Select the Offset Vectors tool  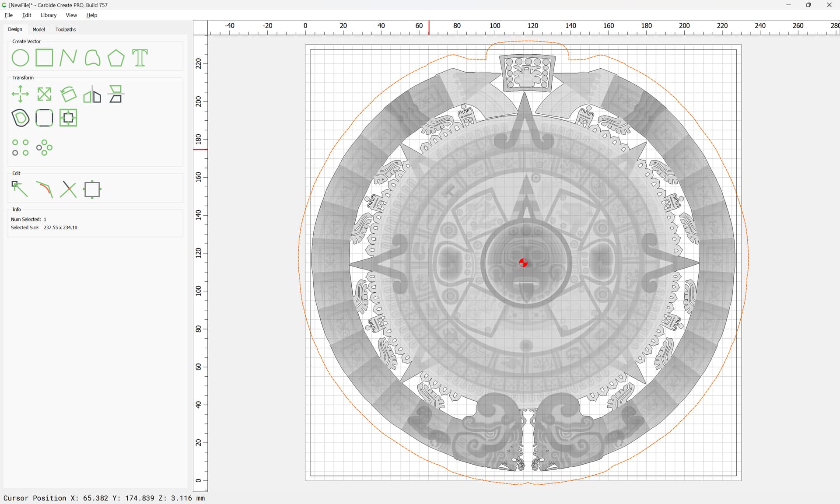20,118
